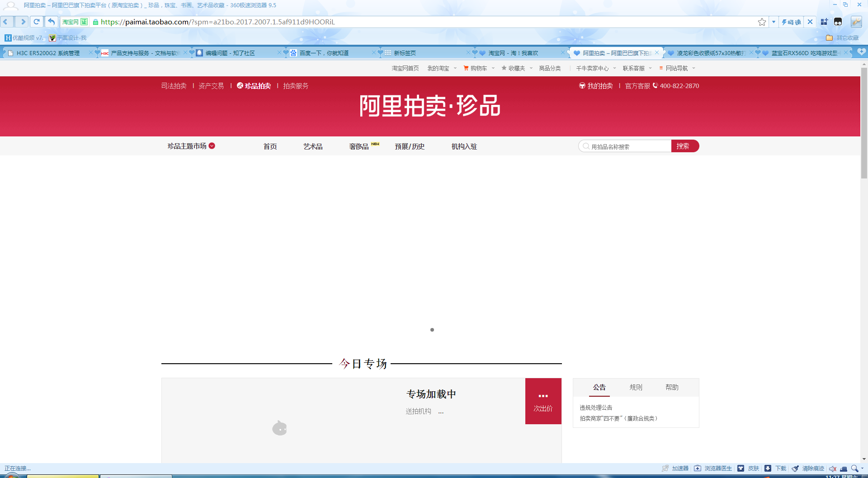The height and width of the screenshot is (478, 868).
Task: Expand 联系客服 dropdown
Action: (651, 68)
